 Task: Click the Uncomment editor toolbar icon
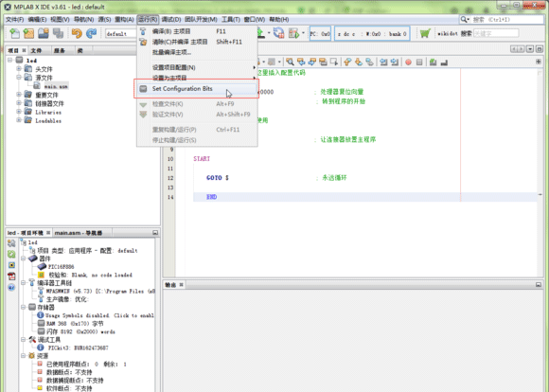click(x=444, y=62)
